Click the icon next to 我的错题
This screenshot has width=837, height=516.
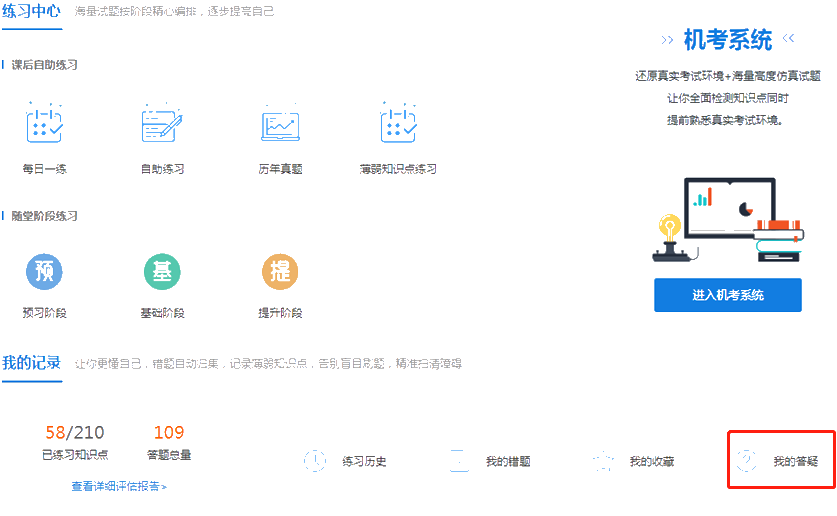coord(459,461)
